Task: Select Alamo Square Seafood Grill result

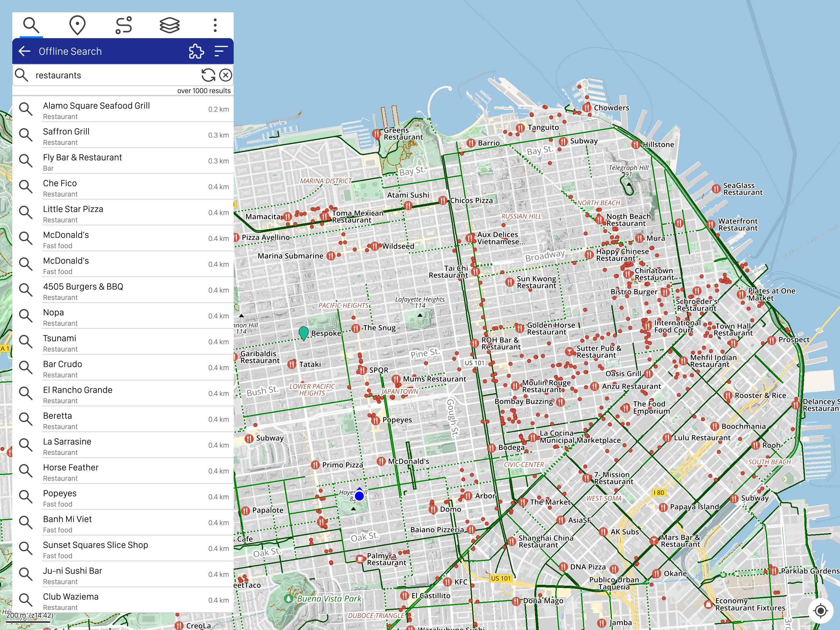Action: pos(123,110)
